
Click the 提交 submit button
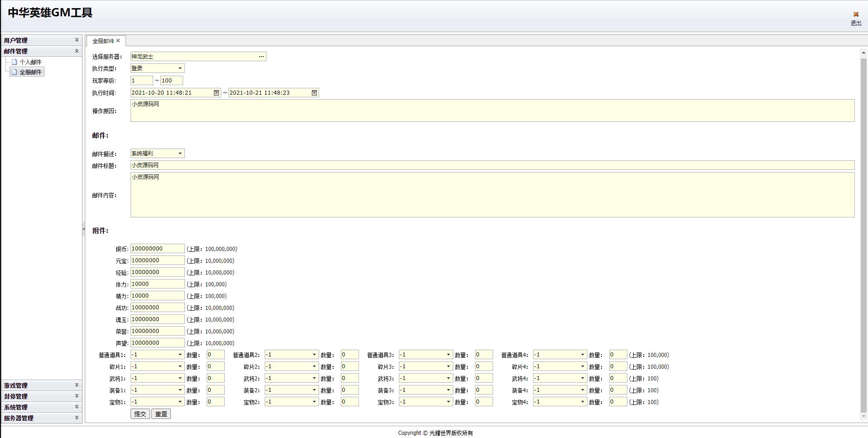coord(140,414)
